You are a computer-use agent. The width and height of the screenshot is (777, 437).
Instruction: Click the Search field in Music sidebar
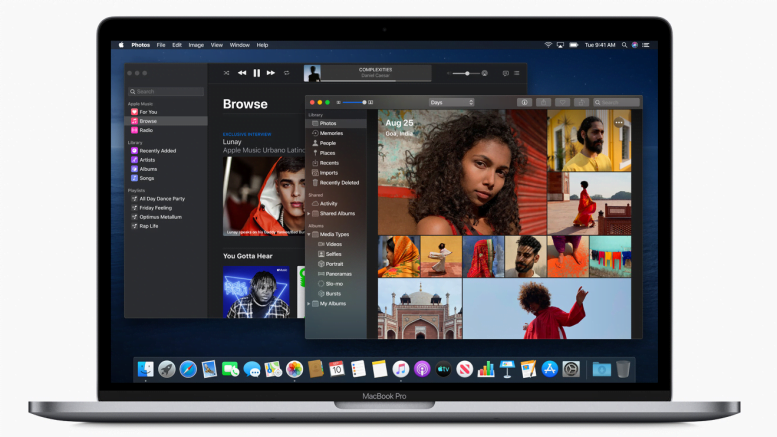(x=166, y=91)
